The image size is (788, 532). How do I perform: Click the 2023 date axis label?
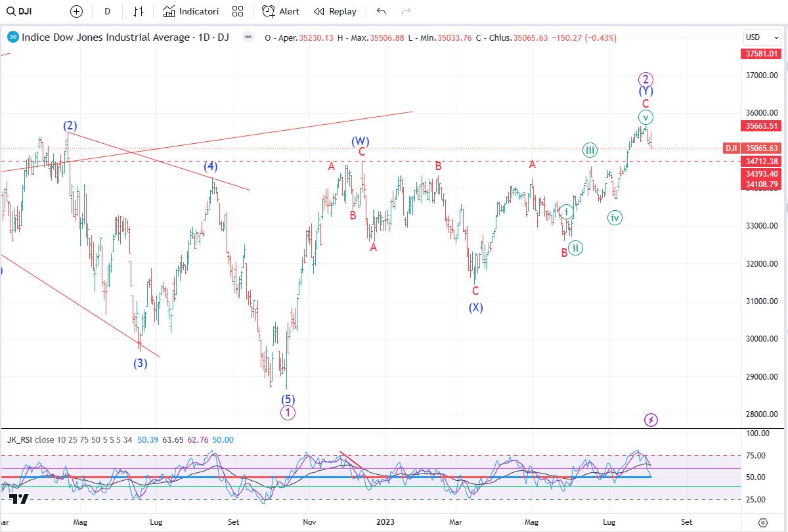coord(385,522)
